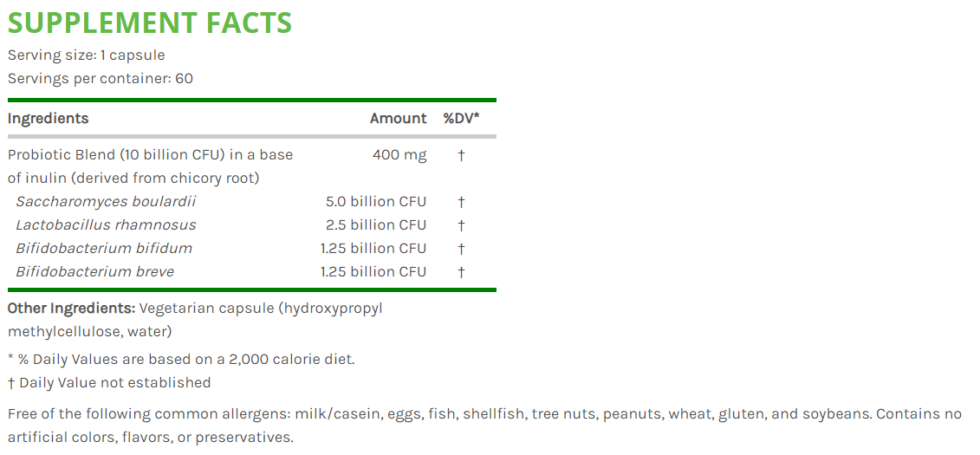Click the 400 mg amount value
This screenshot has height=455, width=980.
pyautogui.click(x=399, y=154)
